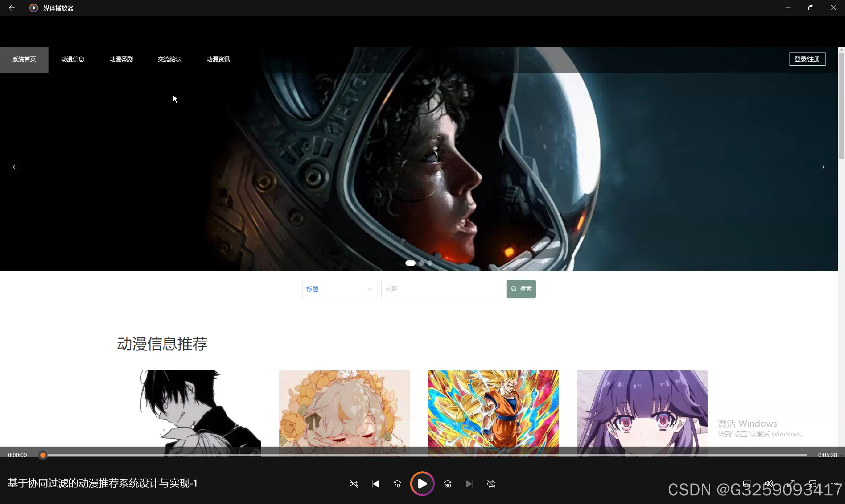Open the black-and-white manga thumbnail
The image size is (845, 504).
pyautogui.click(x=196, y=414)
